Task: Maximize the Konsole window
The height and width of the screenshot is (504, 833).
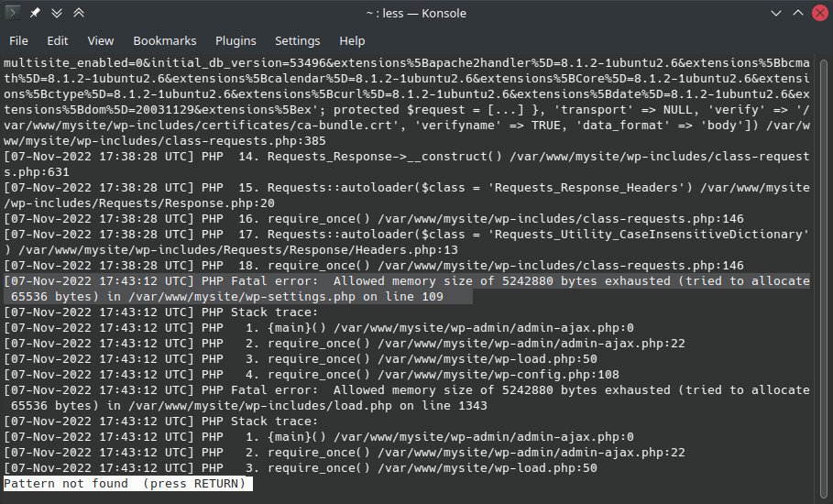Action: point(798,13)
